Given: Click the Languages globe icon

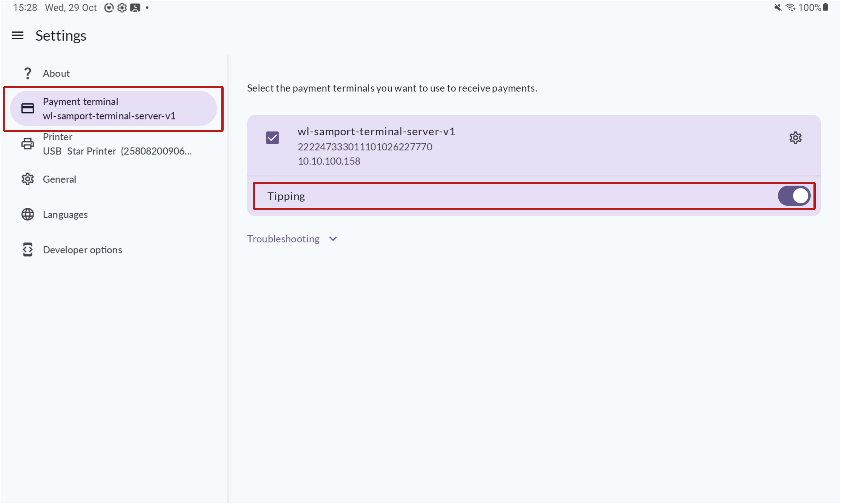Looking at the screenshot, I should (x=28, y=214).
